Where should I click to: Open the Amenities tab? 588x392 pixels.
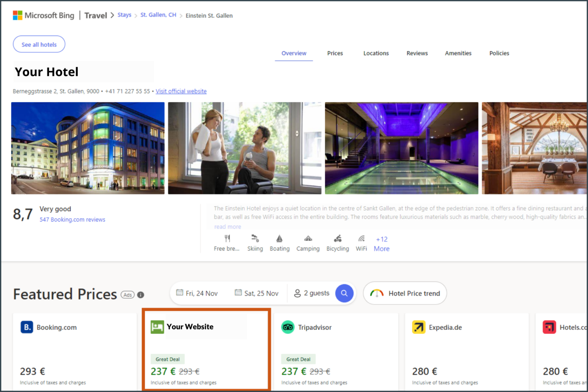(458, 53)
